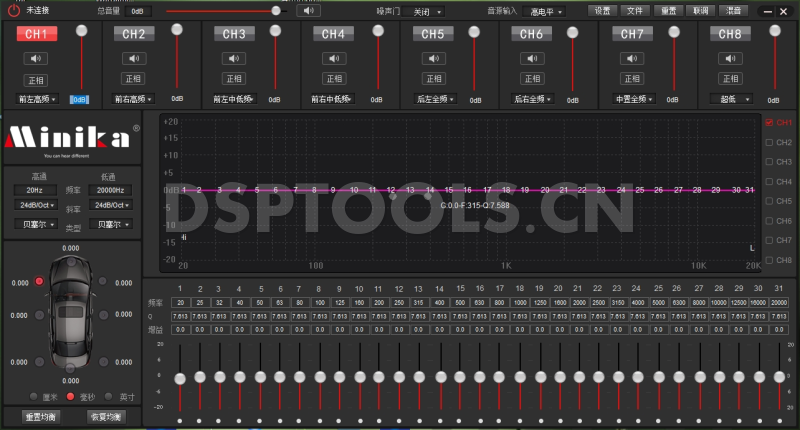Choose the 英寸 (inch) unit radio button

pos(108,396)
